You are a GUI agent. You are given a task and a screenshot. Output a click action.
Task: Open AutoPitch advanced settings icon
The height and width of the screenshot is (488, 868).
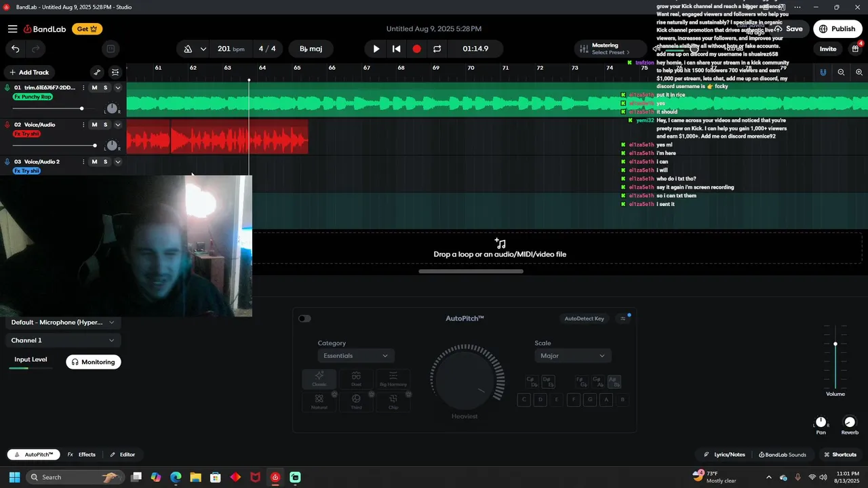click(623, 319)
